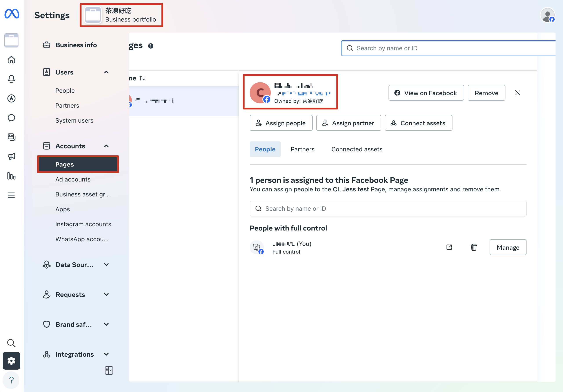The height and width of the screenshot is (392, 563).
Task: Collapse the Users section
Action: tap(106, 72)
